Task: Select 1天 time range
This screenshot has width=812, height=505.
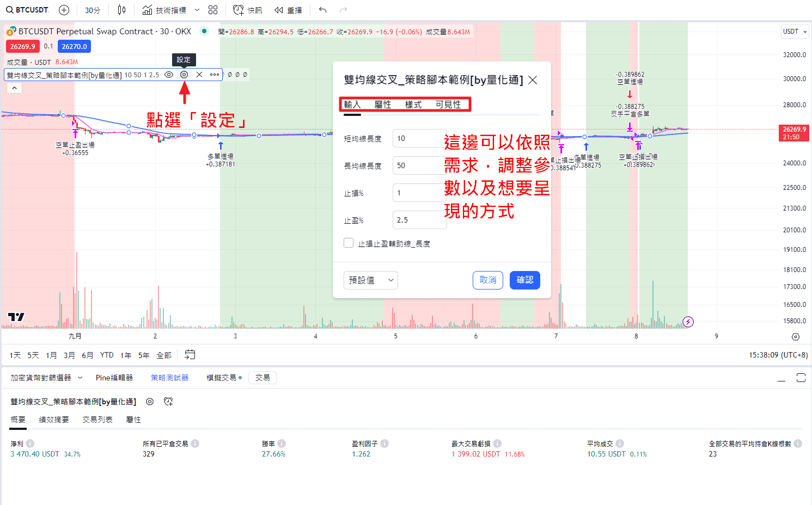Action: coord(15,355)
